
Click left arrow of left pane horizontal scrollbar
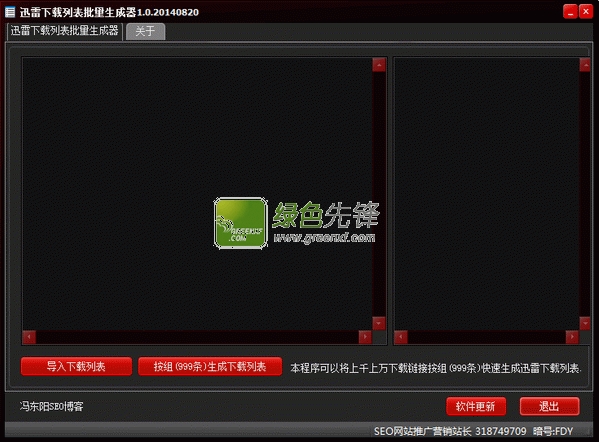[29, 337]
